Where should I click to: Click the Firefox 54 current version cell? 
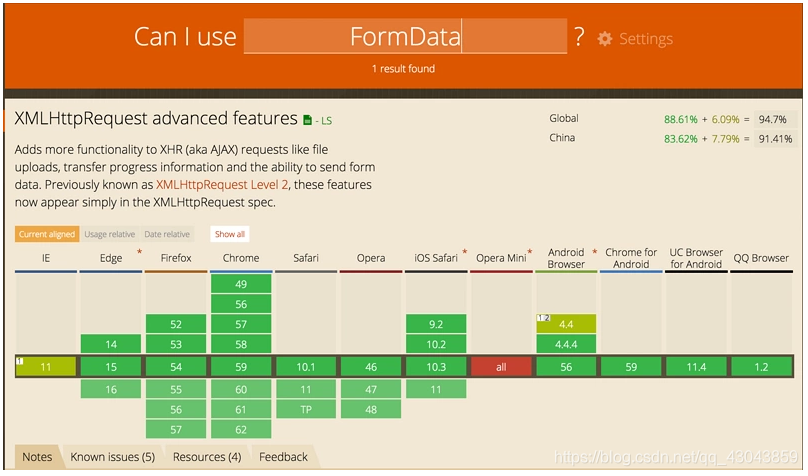[x=176, y=367]
